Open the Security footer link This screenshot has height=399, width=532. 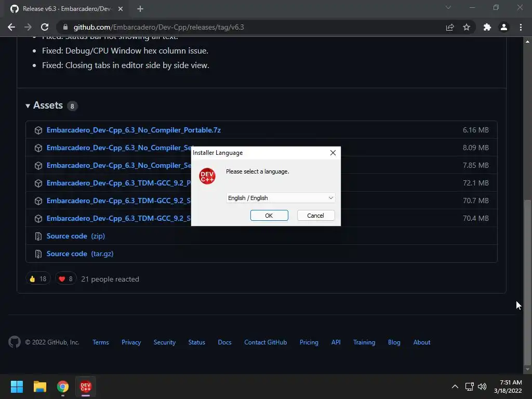tap(165, 342)
